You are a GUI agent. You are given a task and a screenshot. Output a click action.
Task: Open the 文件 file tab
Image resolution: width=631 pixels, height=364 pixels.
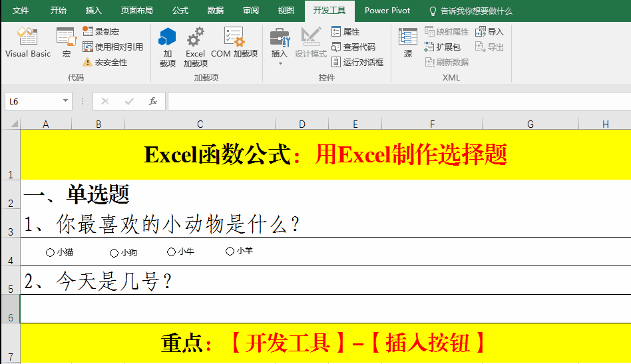click(20, 11)
